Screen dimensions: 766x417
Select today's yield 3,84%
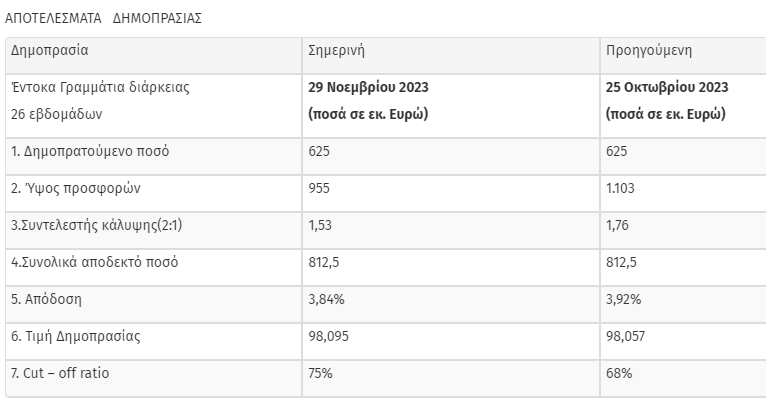pos(326,299)
